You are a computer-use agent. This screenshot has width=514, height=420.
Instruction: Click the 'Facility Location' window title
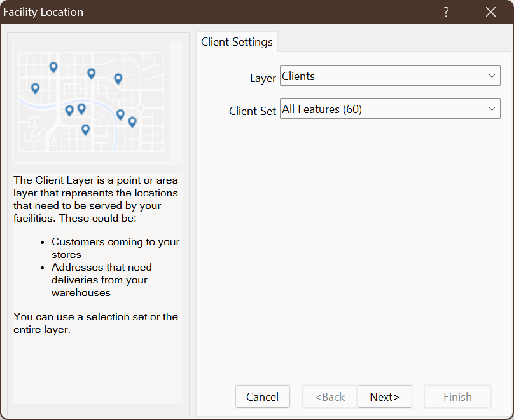tap(43, 12)
